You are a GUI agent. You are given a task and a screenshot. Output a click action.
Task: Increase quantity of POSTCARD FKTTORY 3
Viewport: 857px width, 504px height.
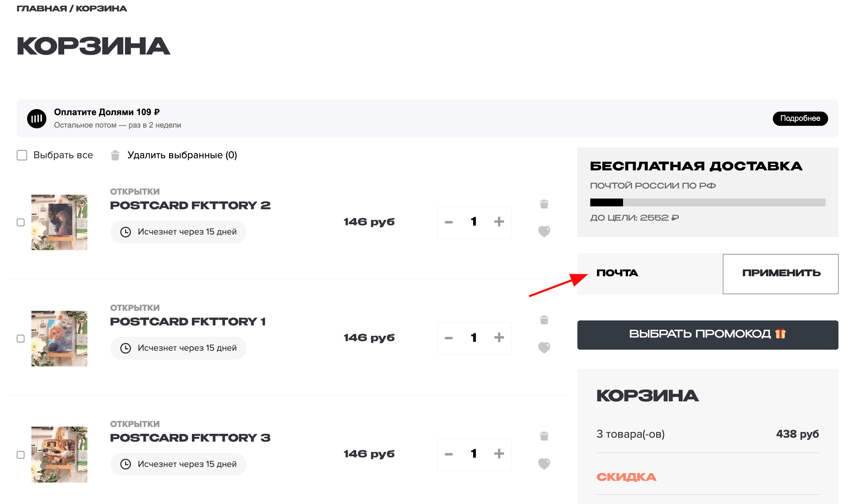[499, 454]
